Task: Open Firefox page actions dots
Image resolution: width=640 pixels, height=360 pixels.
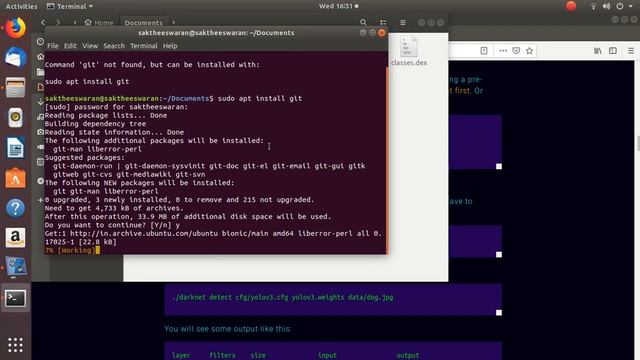Action: point(503,51)
